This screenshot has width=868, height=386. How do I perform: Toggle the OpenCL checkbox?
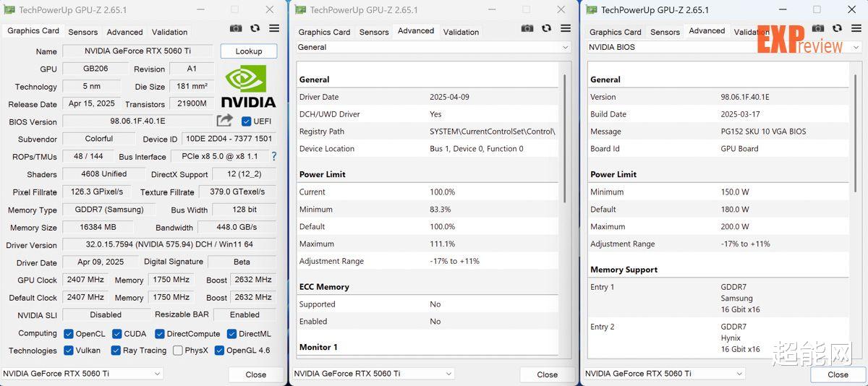(68, 334)
